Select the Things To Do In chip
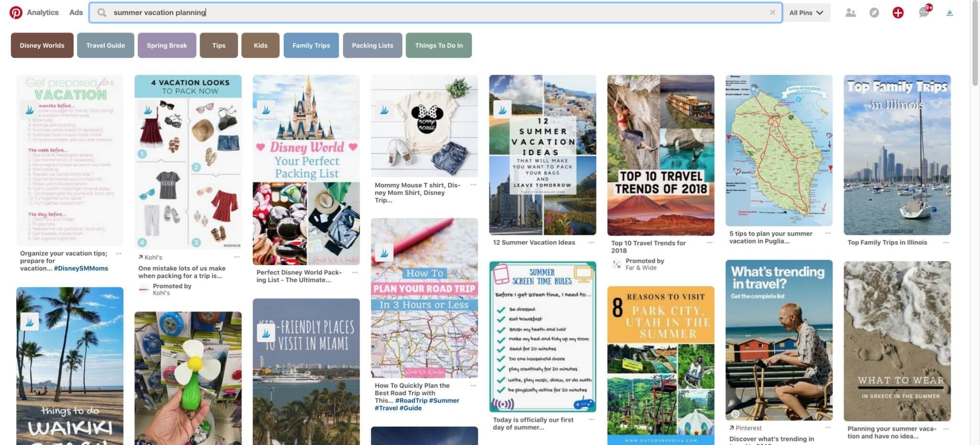 [439, 45]
